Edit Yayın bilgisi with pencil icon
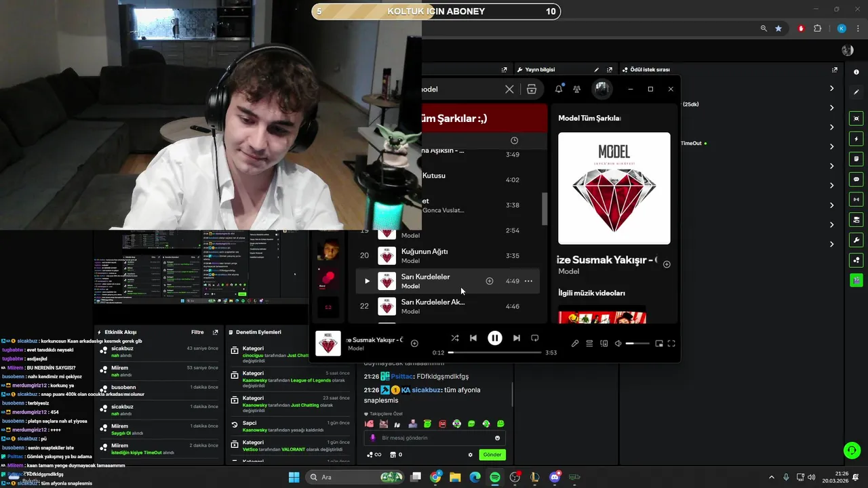The height and width of the screenshot is (488, 868). [x=596, y=70]
